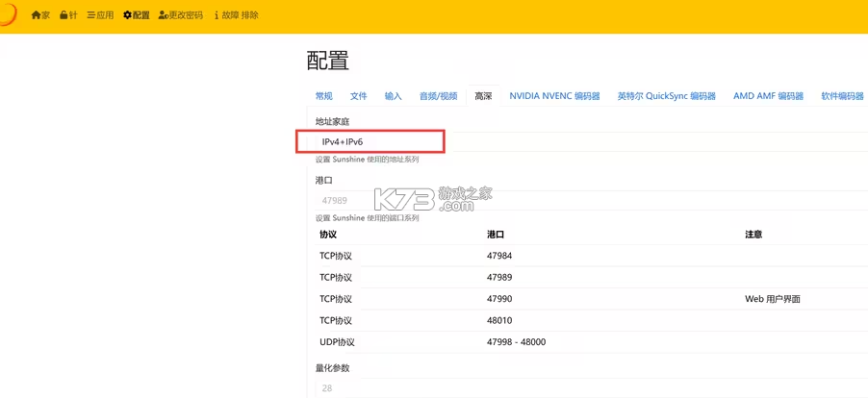Click the 47998 - 48000 port range
The width and height of the screenshot is (868, 398).
pos(517,342)
